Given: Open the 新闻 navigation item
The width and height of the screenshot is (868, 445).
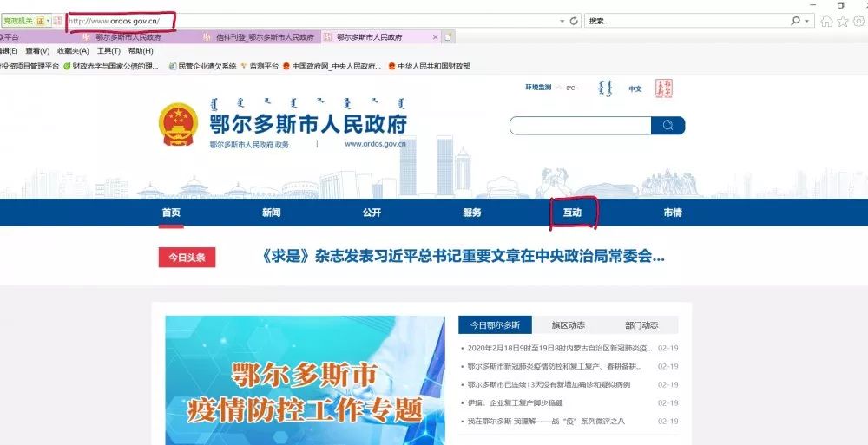Looking at the screenshot, I should [271, 213].
